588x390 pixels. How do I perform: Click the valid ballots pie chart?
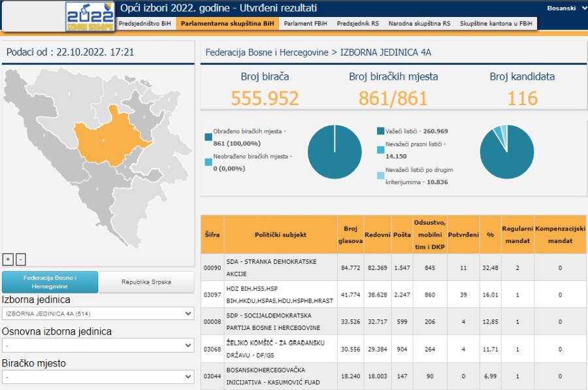(506, 152)
